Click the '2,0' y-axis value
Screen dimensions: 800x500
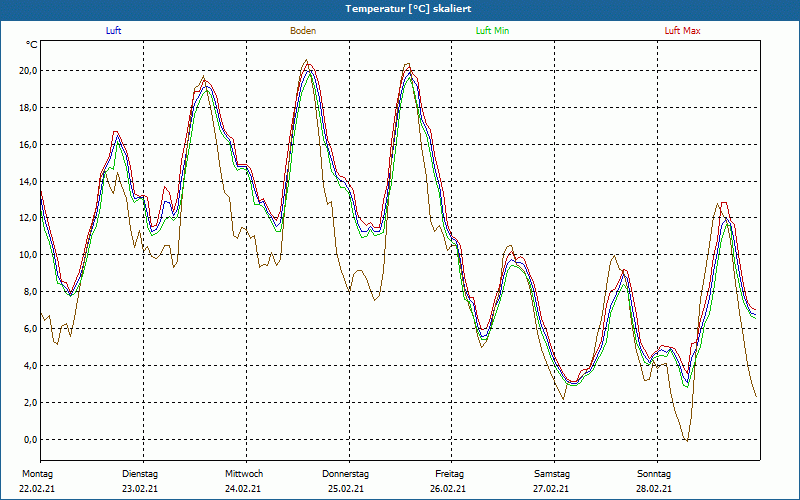pos(31,403)
